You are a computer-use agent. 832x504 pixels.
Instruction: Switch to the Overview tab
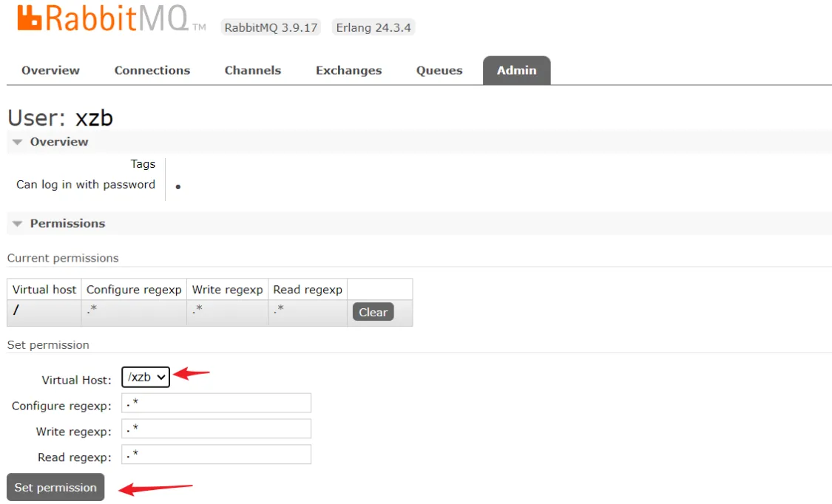[50, 70]
